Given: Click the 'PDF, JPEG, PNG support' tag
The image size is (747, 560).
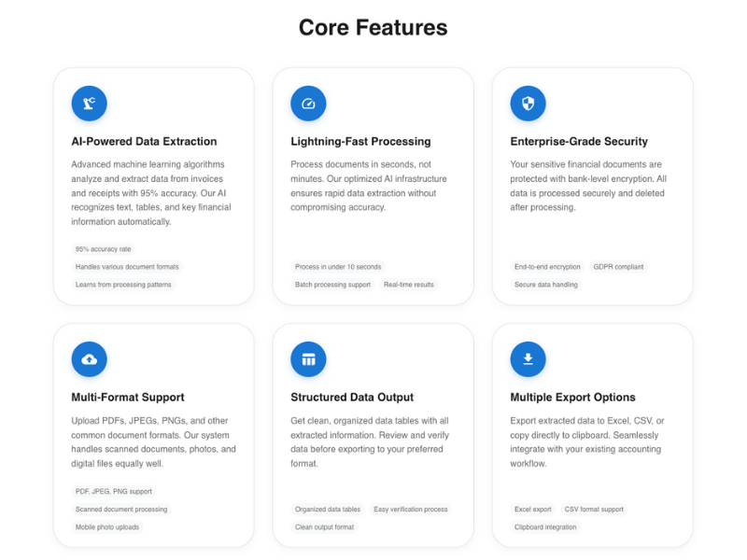Looking at the screenshot, I should [x=114, y=492].
